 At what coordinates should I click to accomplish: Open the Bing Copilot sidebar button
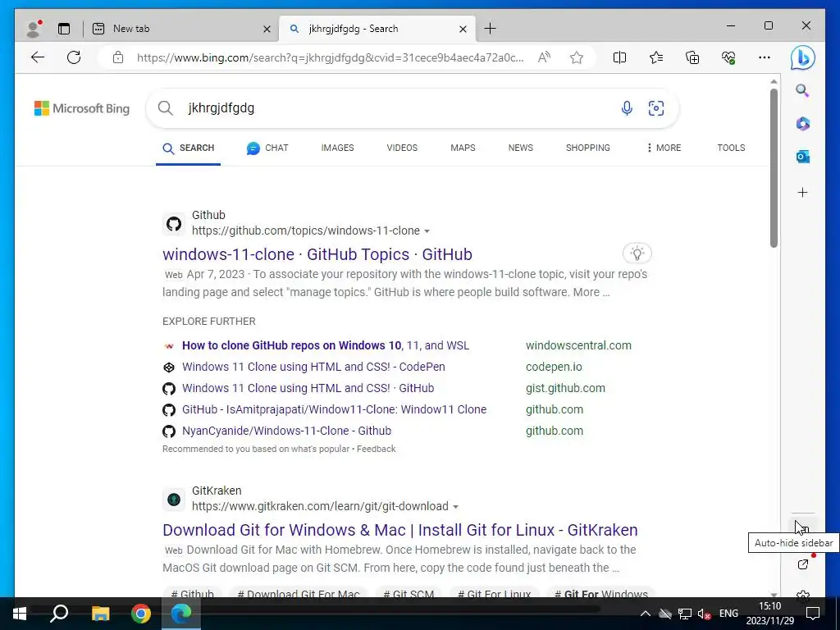(802, 57)
